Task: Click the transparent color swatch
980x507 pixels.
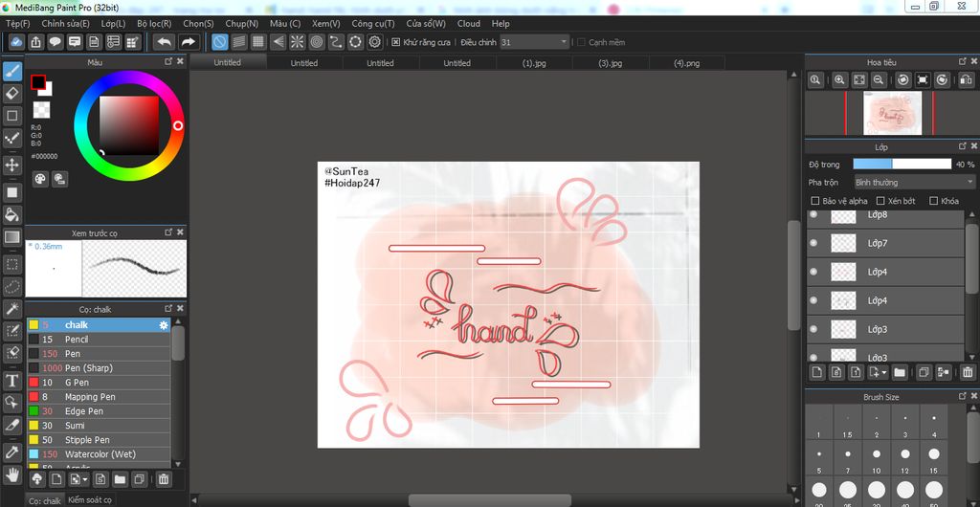Action: (x=41, y=110)
